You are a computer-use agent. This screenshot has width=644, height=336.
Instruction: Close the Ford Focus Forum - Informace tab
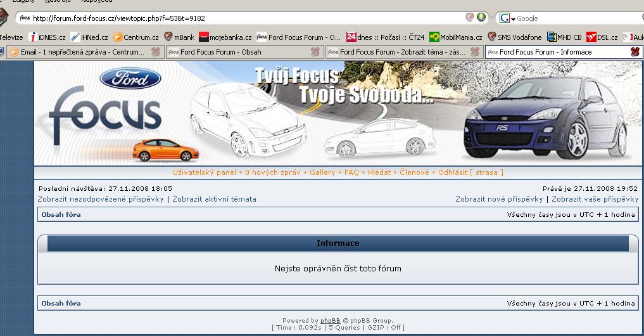[635, 52]
